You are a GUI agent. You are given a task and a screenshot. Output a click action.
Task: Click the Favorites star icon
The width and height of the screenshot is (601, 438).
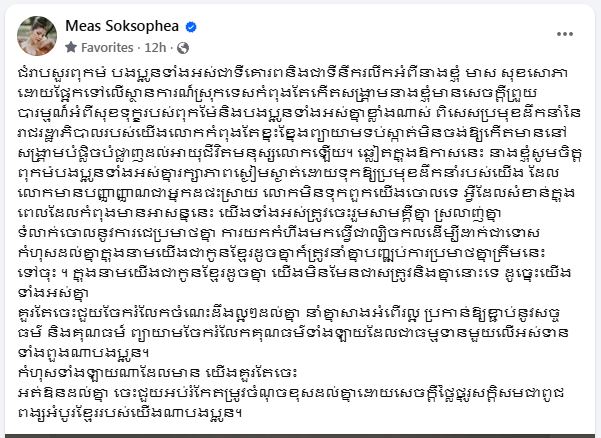tap(71, 47)
